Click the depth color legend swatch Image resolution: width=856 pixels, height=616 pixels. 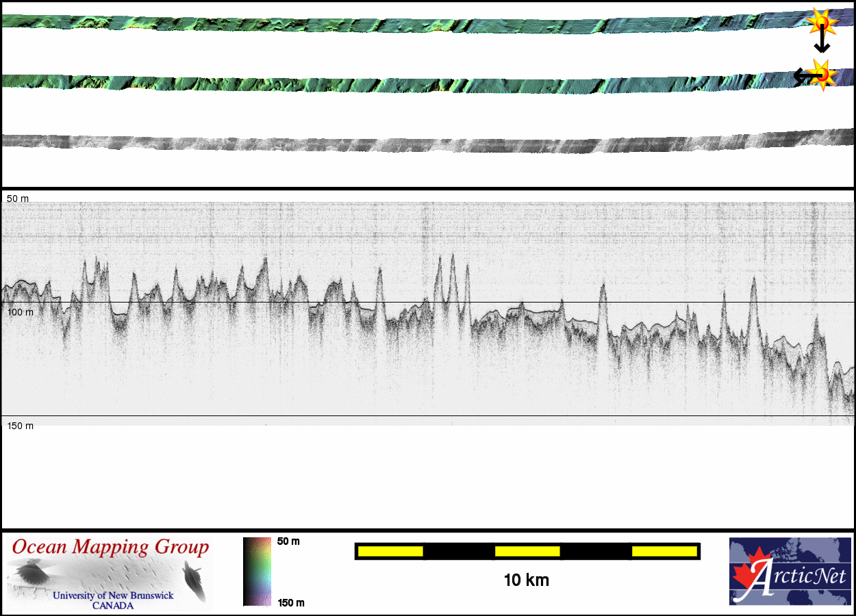coord(257,572)
